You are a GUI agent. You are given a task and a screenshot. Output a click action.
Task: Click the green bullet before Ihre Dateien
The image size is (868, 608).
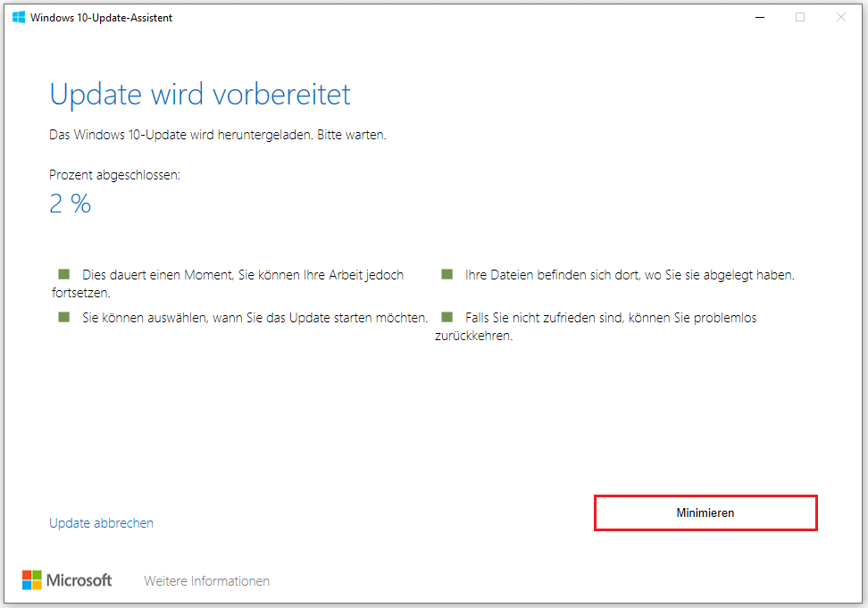[447, 274]
